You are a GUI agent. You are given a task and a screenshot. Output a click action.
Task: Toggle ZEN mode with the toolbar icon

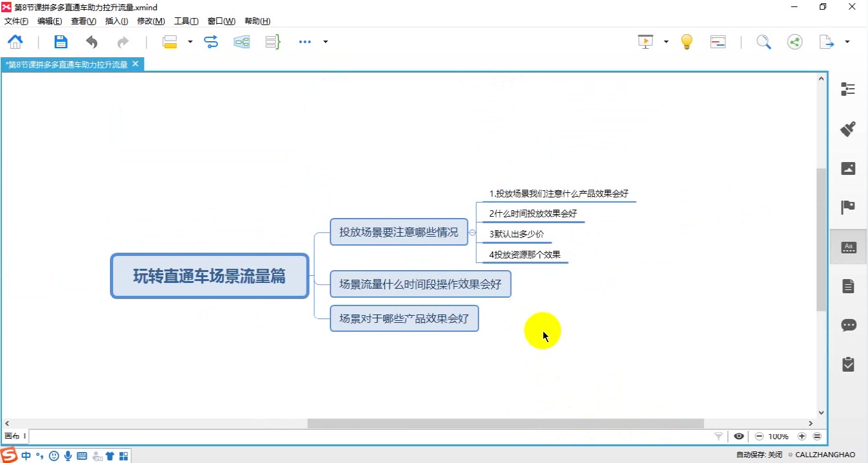718,42
